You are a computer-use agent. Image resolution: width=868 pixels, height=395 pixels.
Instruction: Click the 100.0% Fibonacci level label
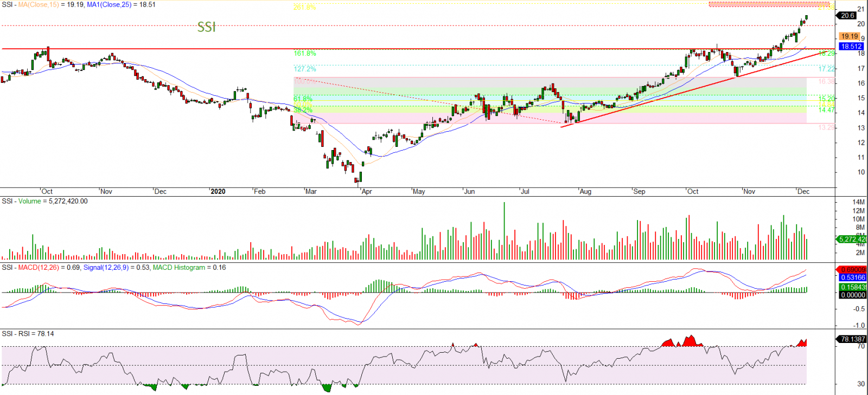(x=304, y=81)
